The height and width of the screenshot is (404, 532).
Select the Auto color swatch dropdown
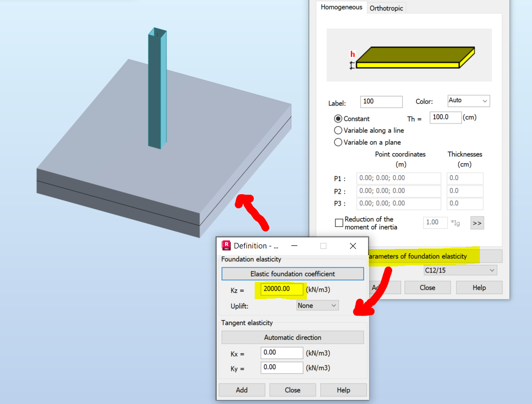(x=468, y=100)
